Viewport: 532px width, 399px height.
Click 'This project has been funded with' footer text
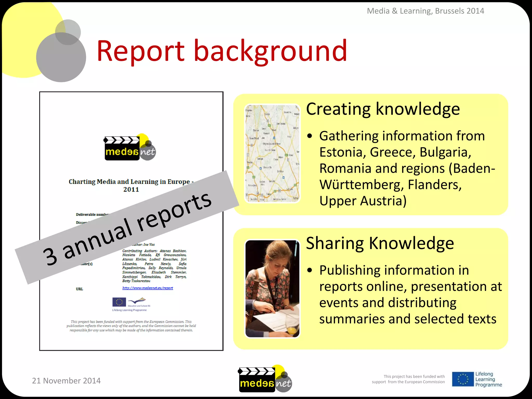click(x=408, y=379)
